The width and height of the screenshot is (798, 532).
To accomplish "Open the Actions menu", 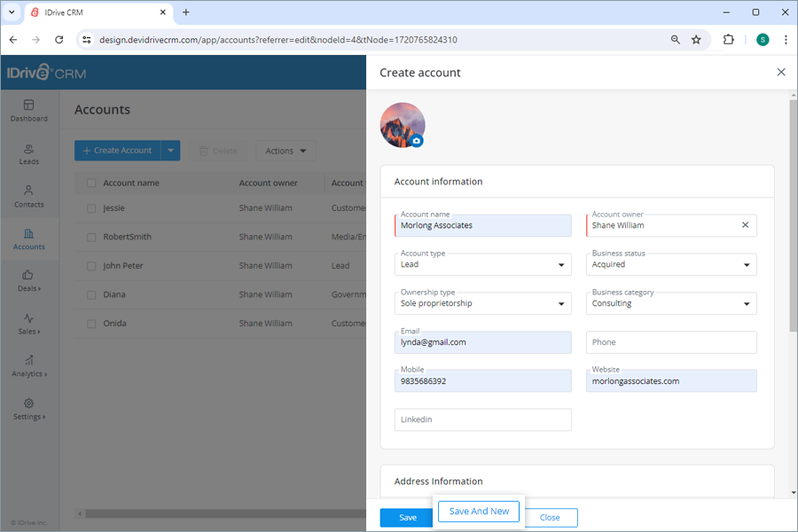I will (x=286, y=150).
